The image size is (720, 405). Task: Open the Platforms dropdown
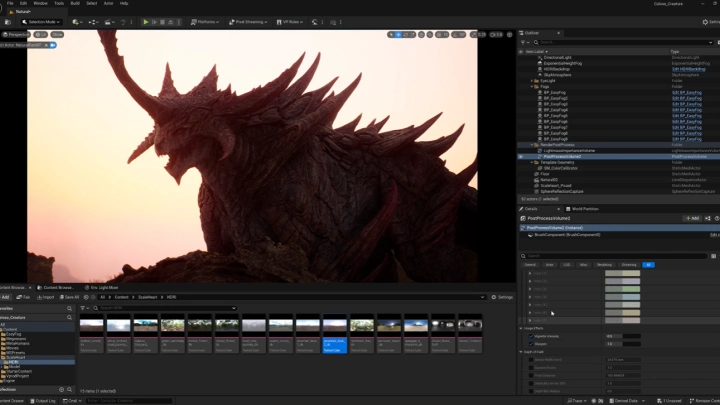point(205,22)
